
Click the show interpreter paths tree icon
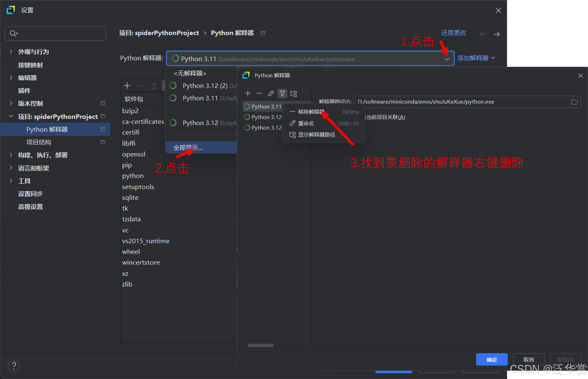[294, 94]
